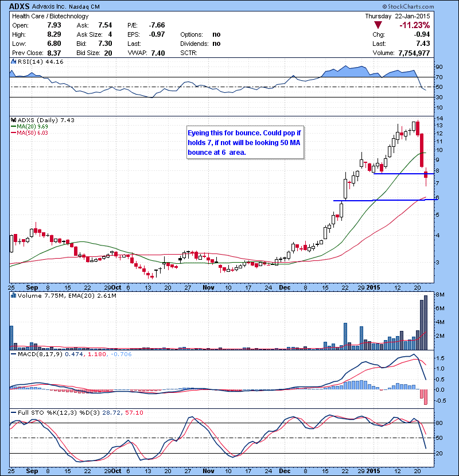
Task: Select the MACD signal value 1.180
Action: click(x=97, y=354)
